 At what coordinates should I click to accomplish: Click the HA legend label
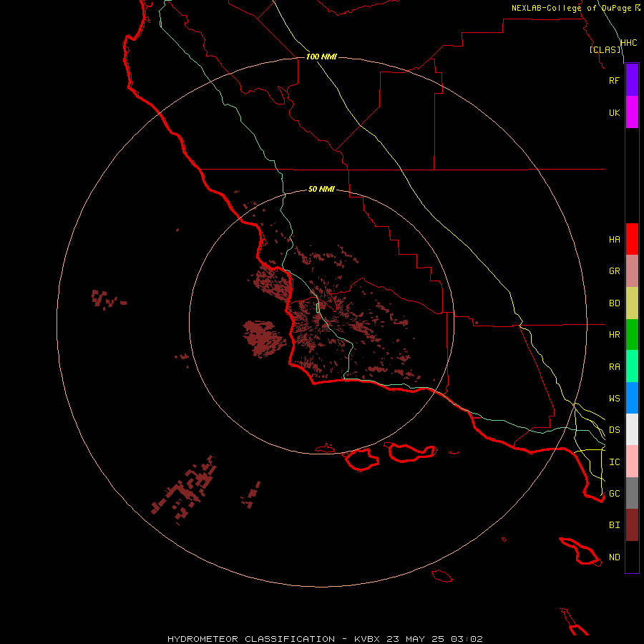point(614,240)
